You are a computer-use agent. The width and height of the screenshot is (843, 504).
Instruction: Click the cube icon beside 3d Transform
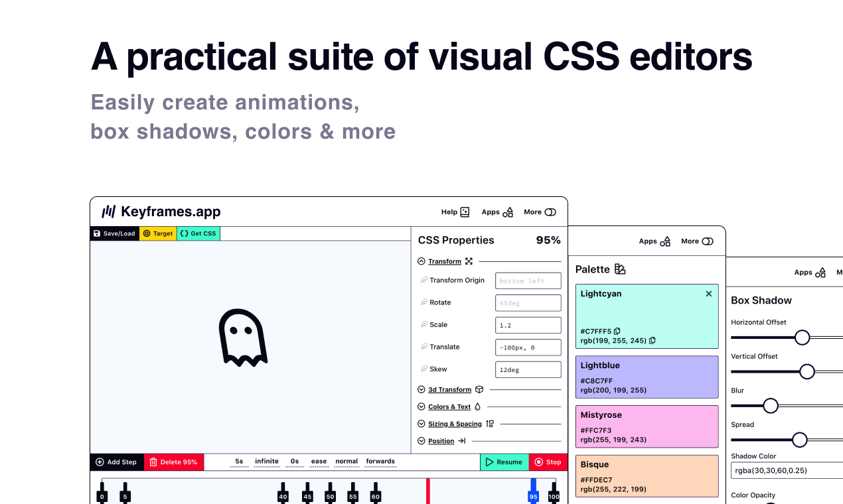click(x=479, y=390)
